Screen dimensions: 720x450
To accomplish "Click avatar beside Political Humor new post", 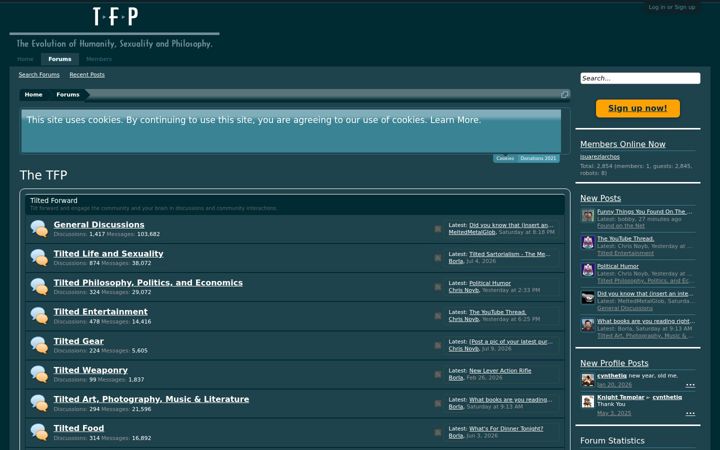I will pos(588,270).
